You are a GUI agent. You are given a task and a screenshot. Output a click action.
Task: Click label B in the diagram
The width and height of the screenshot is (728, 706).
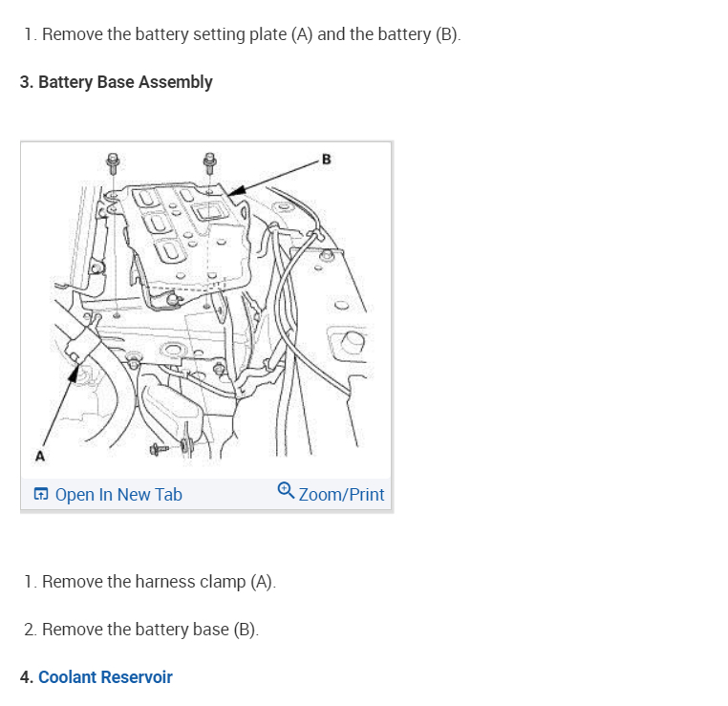point(327,159)
